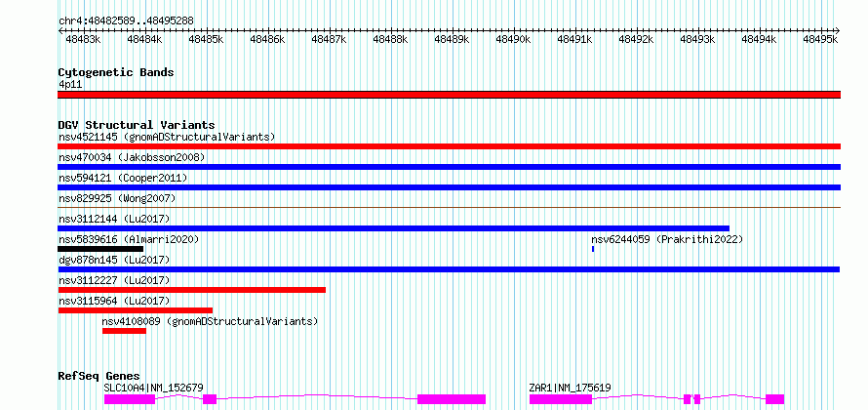Select the red nsv4521145 variant bar
Screen dimensions: 868x410
point(449,146)
